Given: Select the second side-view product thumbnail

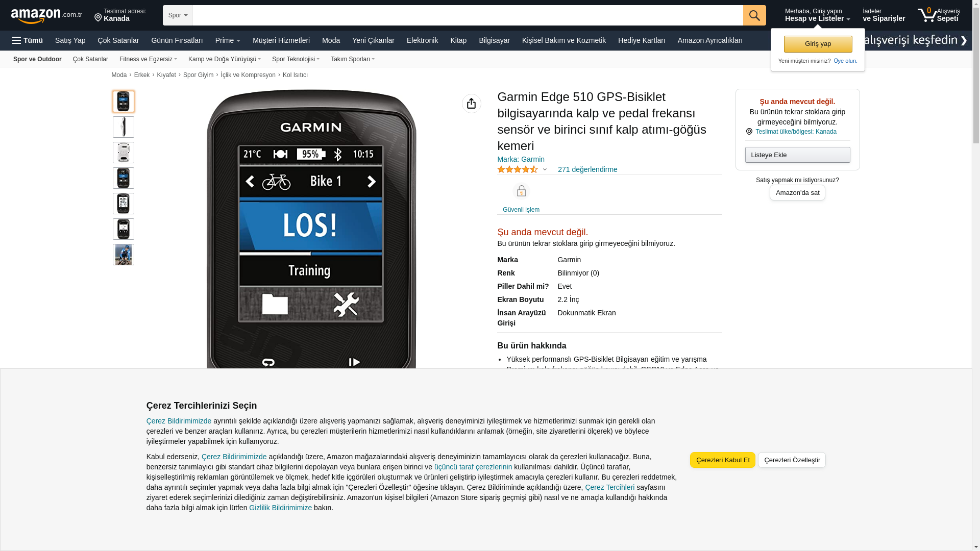Looking at the screenshot, I should [x=124, y=127].
